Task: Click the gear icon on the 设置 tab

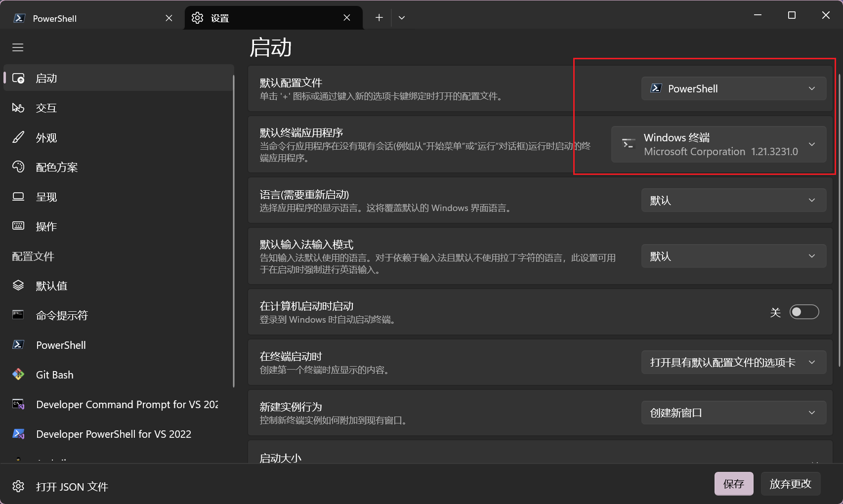Action: tap(198, 18)
